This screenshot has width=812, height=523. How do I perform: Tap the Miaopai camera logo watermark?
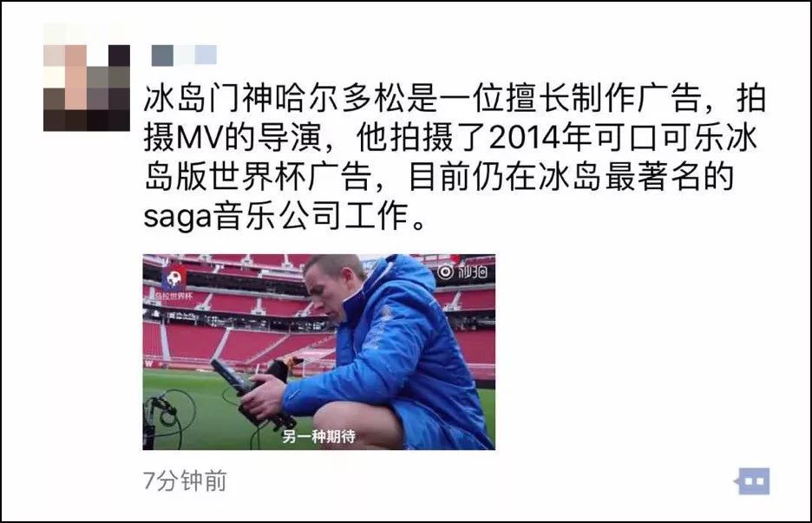(445, 271)
